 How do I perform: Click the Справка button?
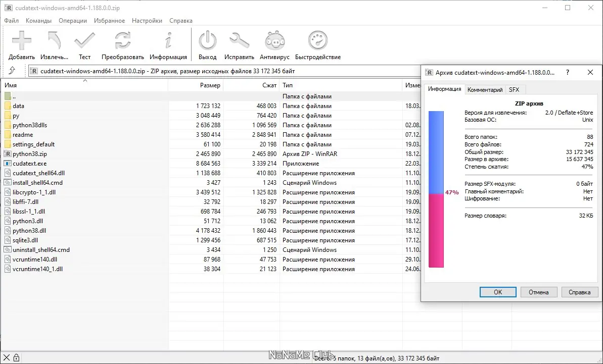[x=579, y=292]
